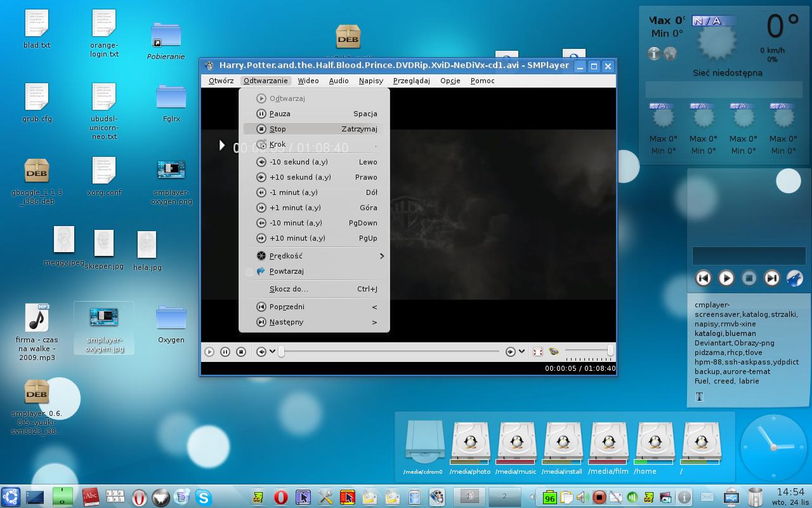Click the forward arrow icon in SMPlayer's toolbar
Image resolution: width=812 pixels, height=508 pixels.
point(511,352)
